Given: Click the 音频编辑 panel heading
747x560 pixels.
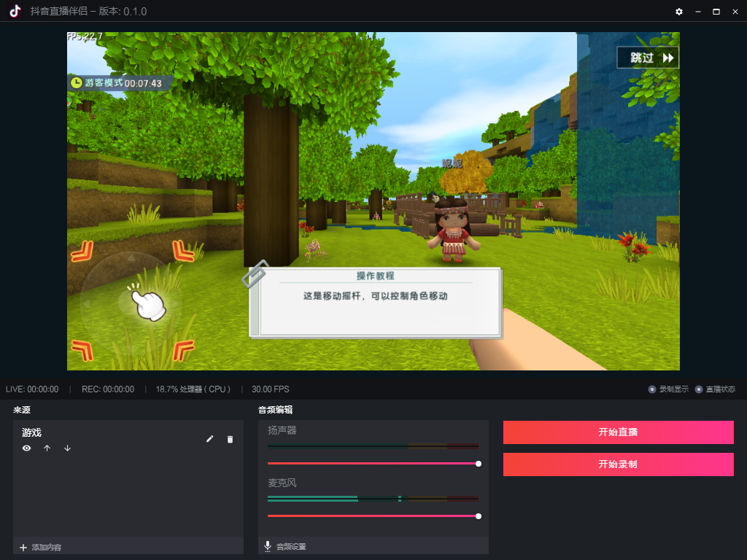Looking at the screenshot, I should (275, 410).
